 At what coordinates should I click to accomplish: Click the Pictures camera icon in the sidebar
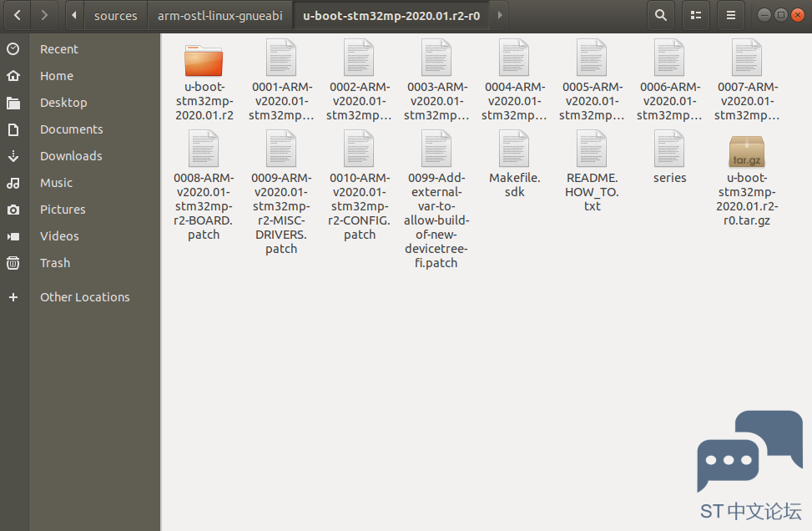coord(13,210)
